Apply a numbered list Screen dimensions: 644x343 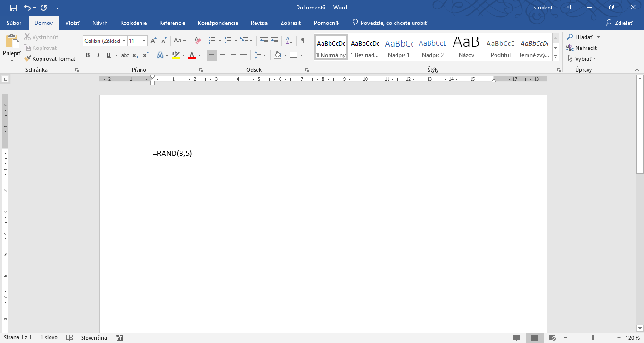click(x=228, y=41)
